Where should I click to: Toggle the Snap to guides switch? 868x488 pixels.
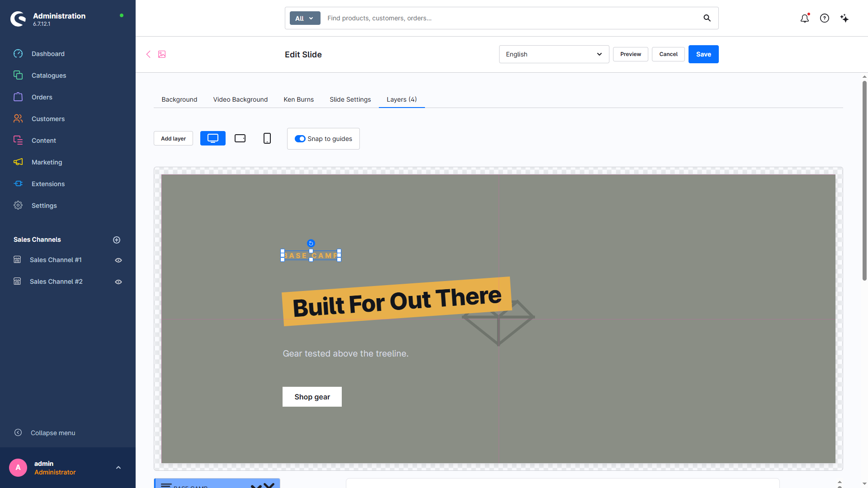300,139
